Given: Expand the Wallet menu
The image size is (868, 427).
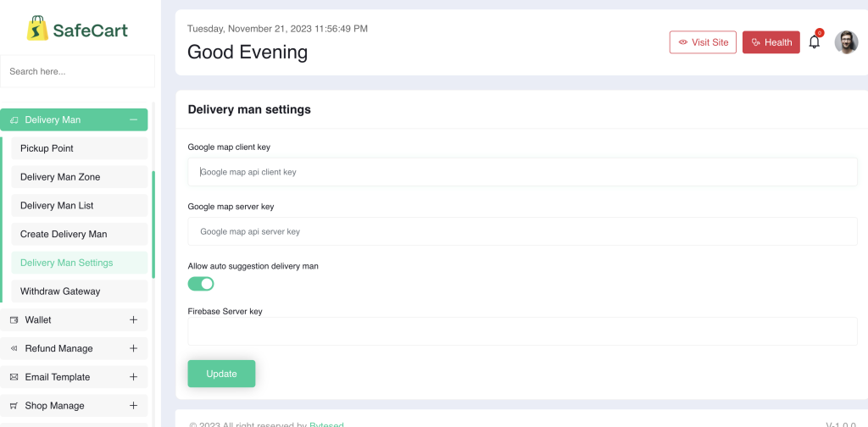Looking at the screenshot, I should 133,319.
